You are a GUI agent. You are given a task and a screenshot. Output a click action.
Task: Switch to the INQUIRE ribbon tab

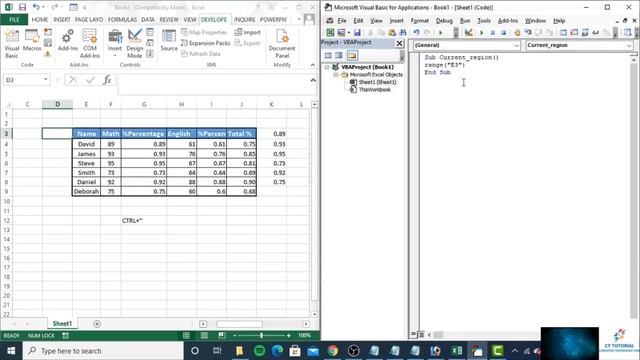[244, 20]
